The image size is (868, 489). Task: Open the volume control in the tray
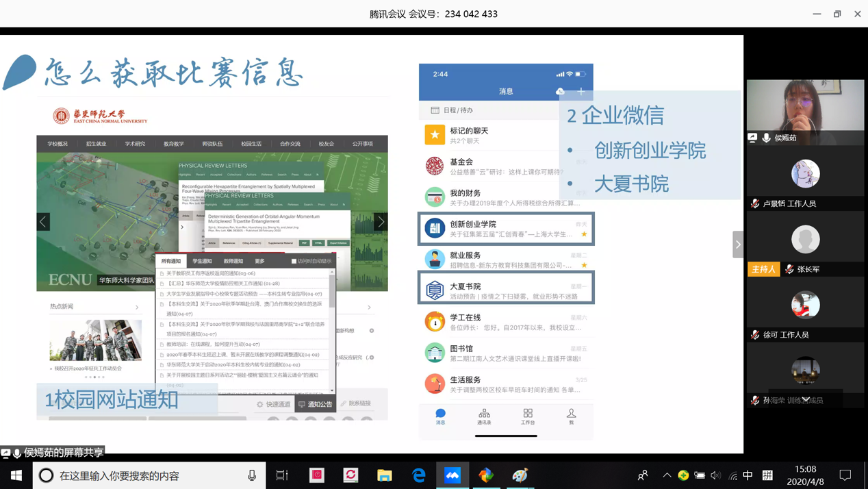(x=715, y=475)
